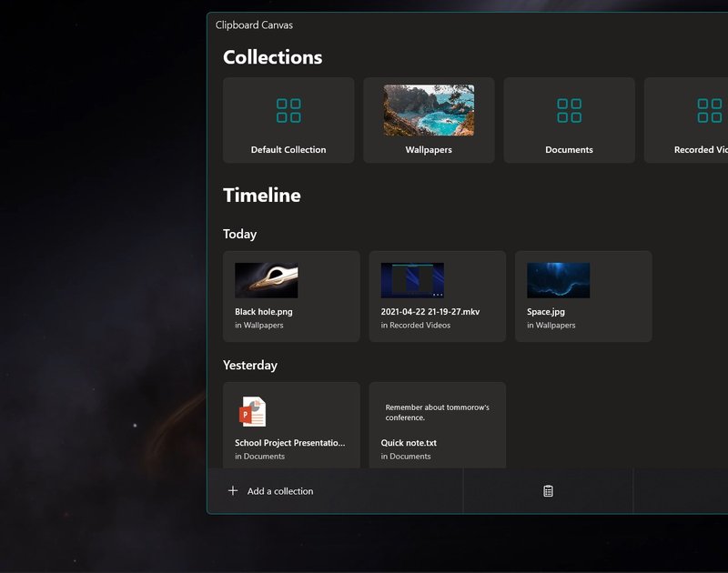The height and width of the screenshot is (573, 728).
Task: Click the Default Collection grid icon
Action: click(x=288, y=111)
